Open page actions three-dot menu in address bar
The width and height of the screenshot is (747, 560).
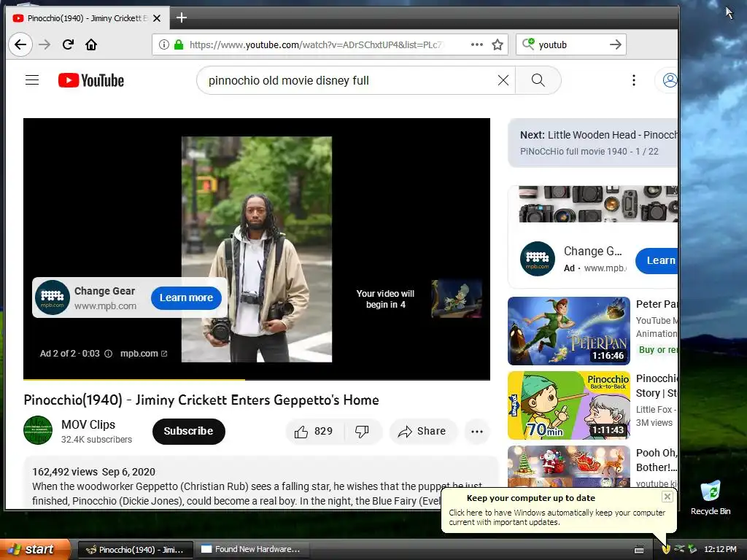[477, 44]
